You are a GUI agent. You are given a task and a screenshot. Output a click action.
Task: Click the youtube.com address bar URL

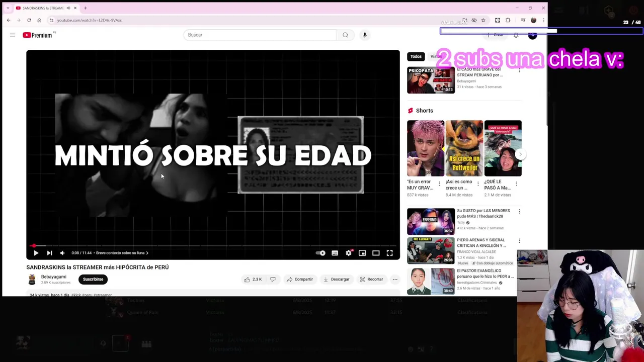click(x=89, y=20)
